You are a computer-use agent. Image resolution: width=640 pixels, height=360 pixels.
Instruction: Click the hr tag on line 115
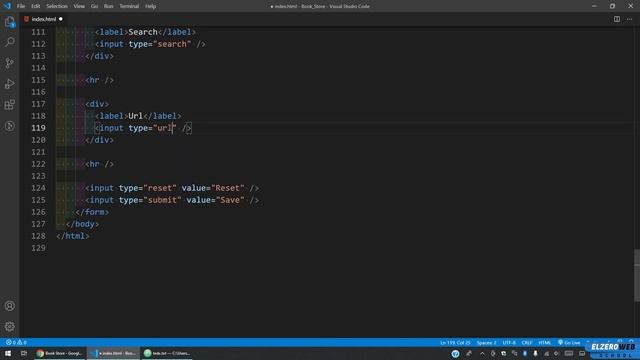click(99, 80)
